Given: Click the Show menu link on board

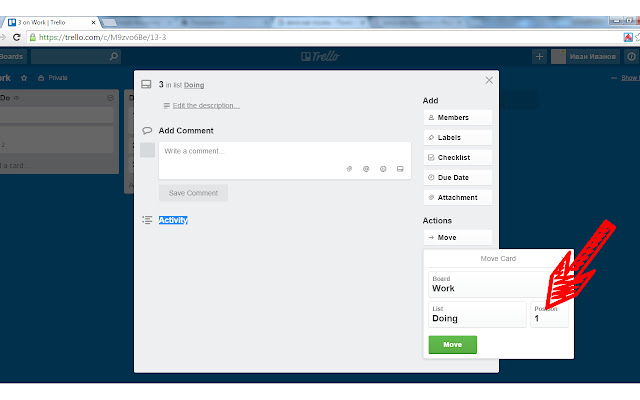Looking at the screenshot, I should (630, 78).
